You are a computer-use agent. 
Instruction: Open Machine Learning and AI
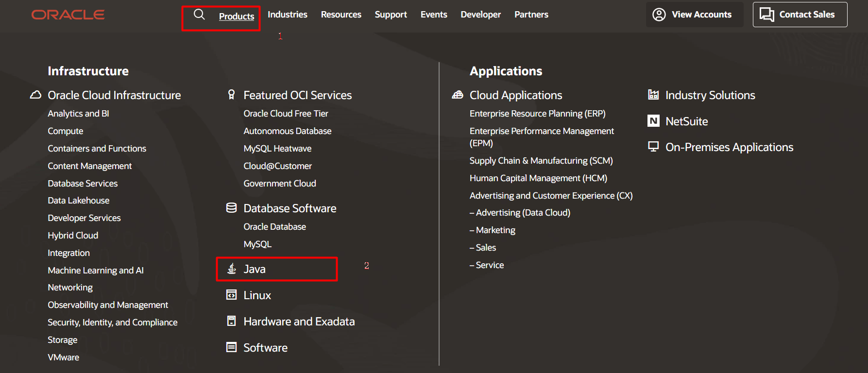(x=96, y=271)
